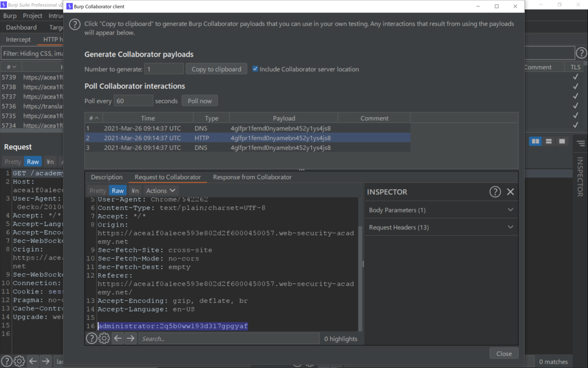Select combined single-pane layout in main window

562,141
